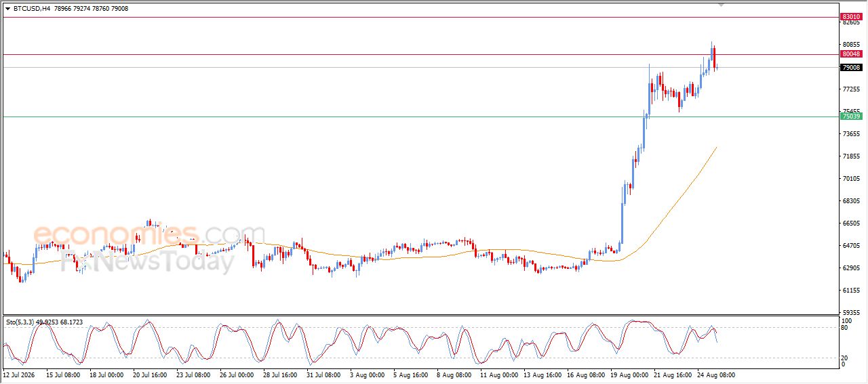Click the chart shift triangle marker at top
Image resolution: width=868 pixels, height=384 pixels.
[x=722, y=5]
